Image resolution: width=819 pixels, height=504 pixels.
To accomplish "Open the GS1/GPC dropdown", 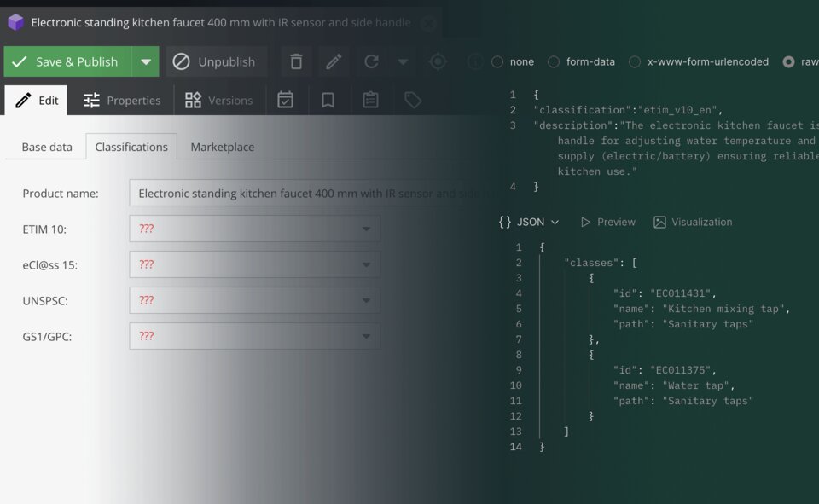I will point(255,336).
